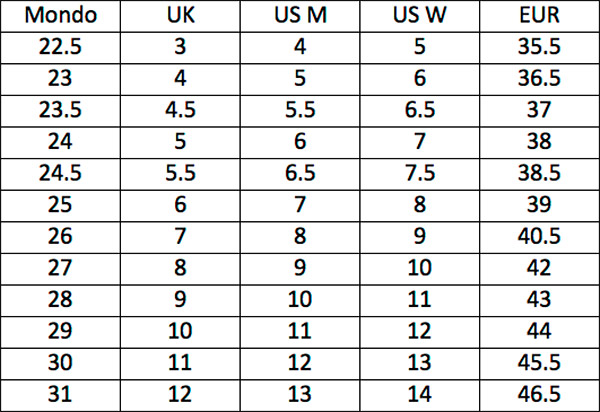Screen dimensions: 600x412
Task: Click the Mondo 31 cell
Action: coord(60,395)
